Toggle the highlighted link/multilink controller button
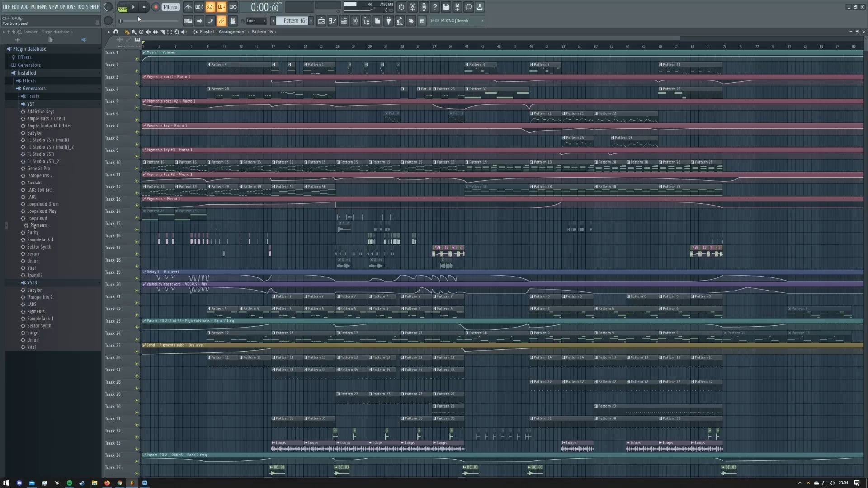This screenshot has width=868, height=488. (x=222, y=21)
